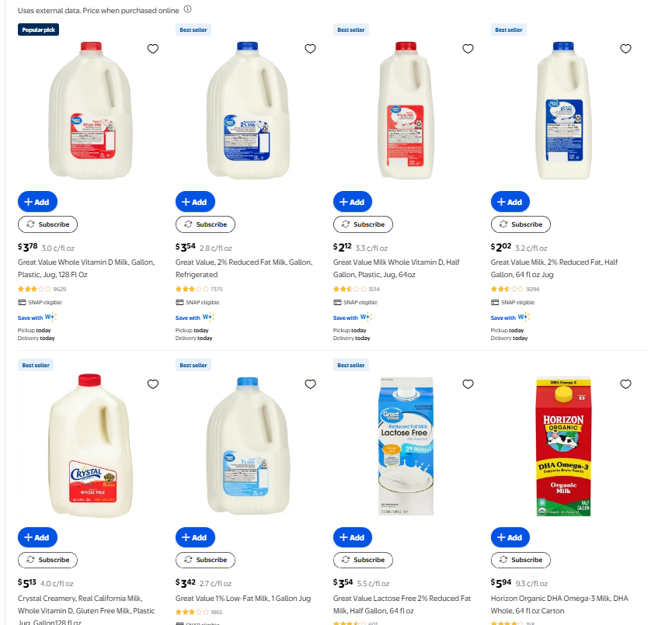Click Save with W+ under 2% half gallon
672x625 pixels.
(x=510, y=318)
